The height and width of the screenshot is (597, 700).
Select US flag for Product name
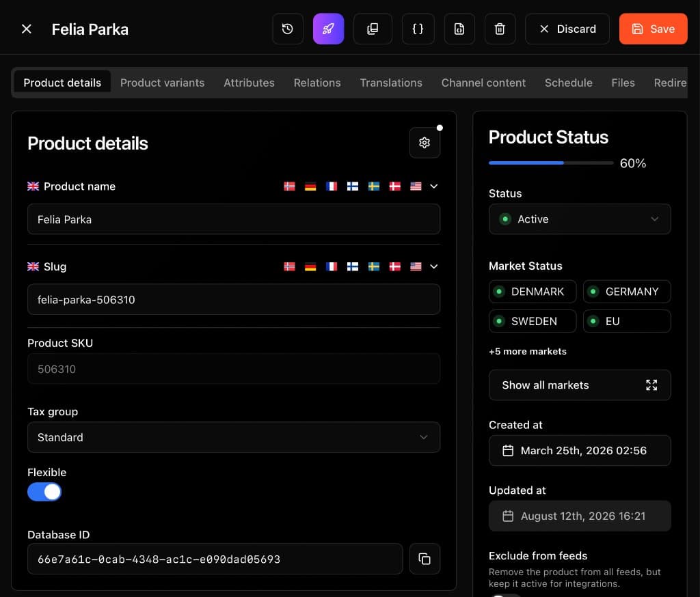click(416, 186)
